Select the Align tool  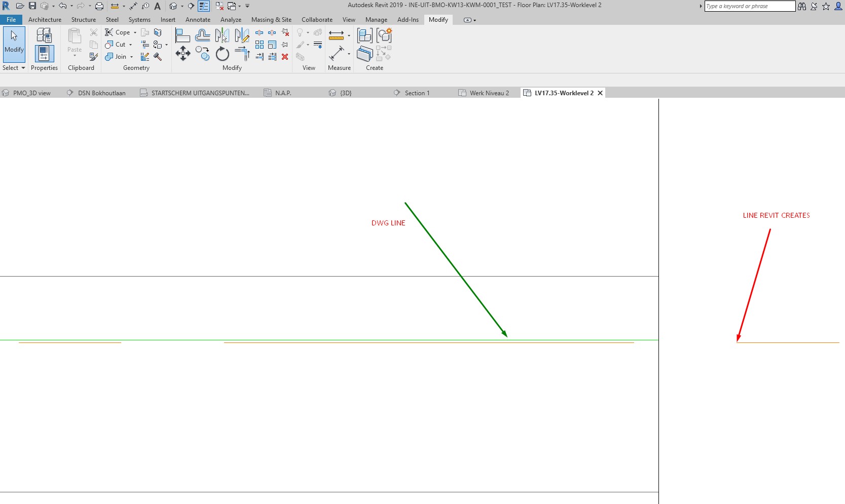coord(181,34)
